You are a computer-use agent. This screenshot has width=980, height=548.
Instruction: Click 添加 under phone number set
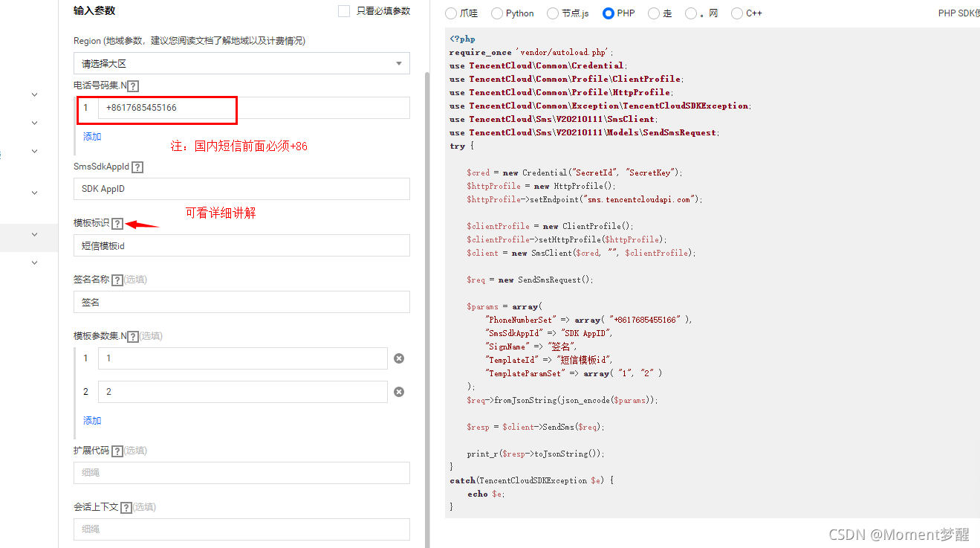pyautogui.click(x=92, y=137)
